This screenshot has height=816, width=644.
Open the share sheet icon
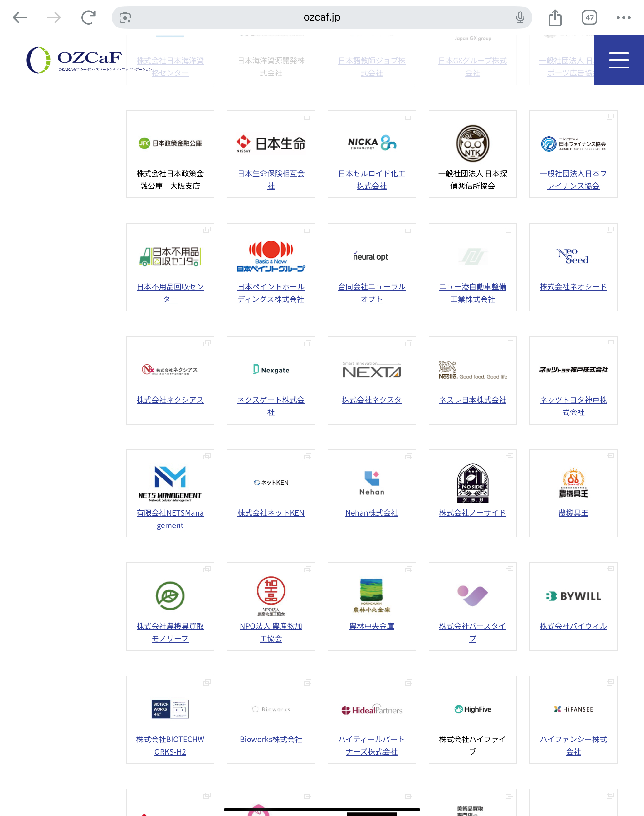pyautogui.click(x=555, y=17)
